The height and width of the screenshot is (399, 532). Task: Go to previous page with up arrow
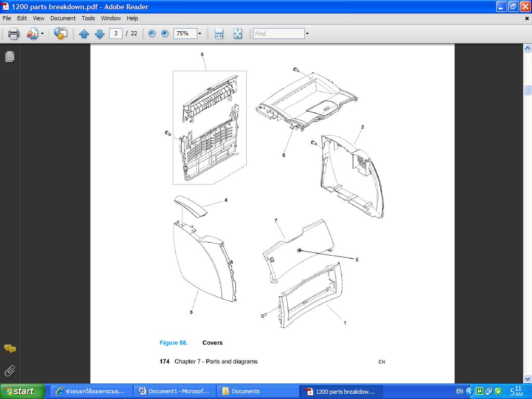pyautogui.click(x=84, y=34)
